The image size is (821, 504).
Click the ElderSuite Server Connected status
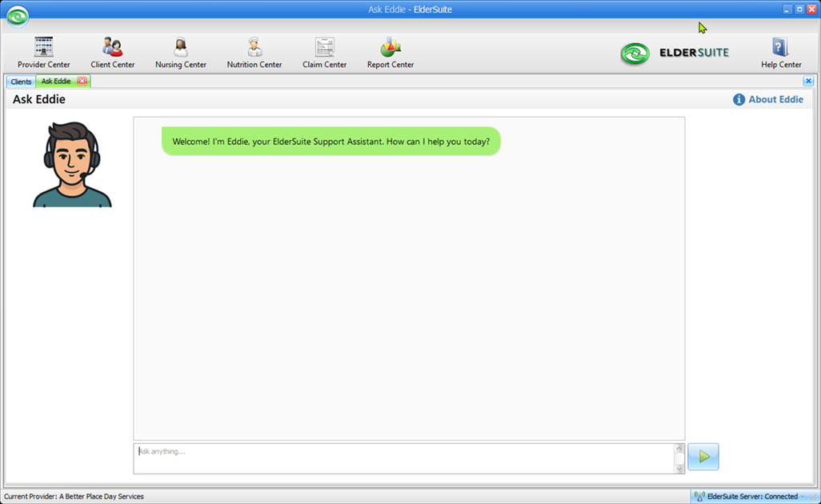tap(752, 496)
